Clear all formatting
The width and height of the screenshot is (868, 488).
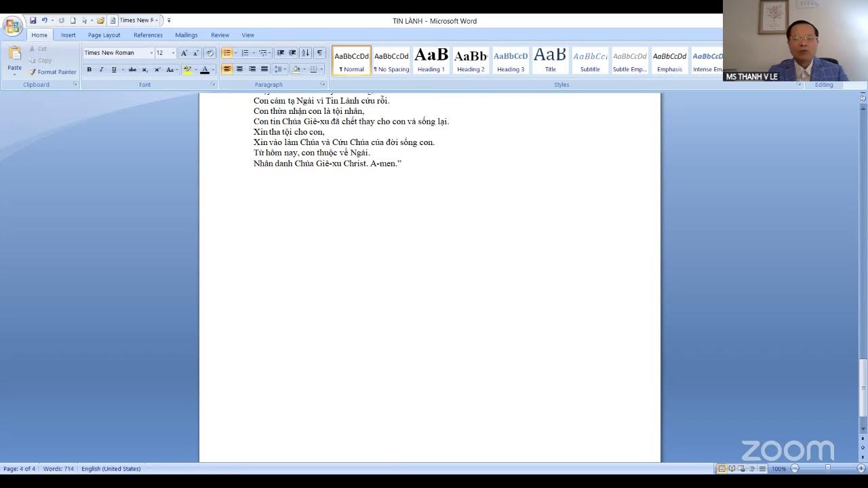click(x=210, y=53)
